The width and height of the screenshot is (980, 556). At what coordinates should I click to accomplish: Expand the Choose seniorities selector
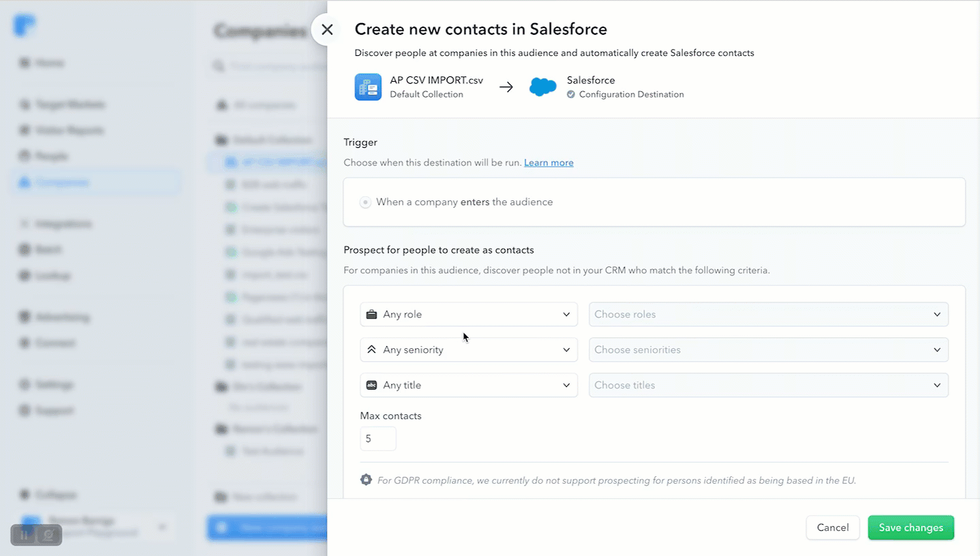[769, 350]
